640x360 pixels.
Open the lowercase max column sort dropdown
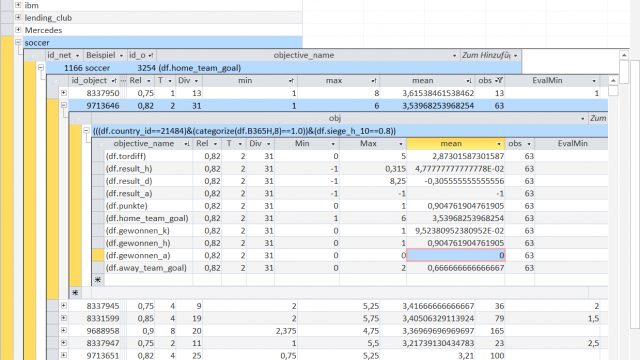coord(373,81)
